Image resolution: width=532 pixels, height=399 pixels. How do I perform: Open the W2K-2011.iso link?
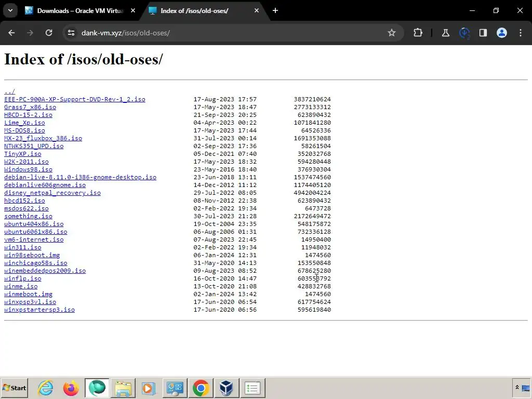click(x=26, y=162)
